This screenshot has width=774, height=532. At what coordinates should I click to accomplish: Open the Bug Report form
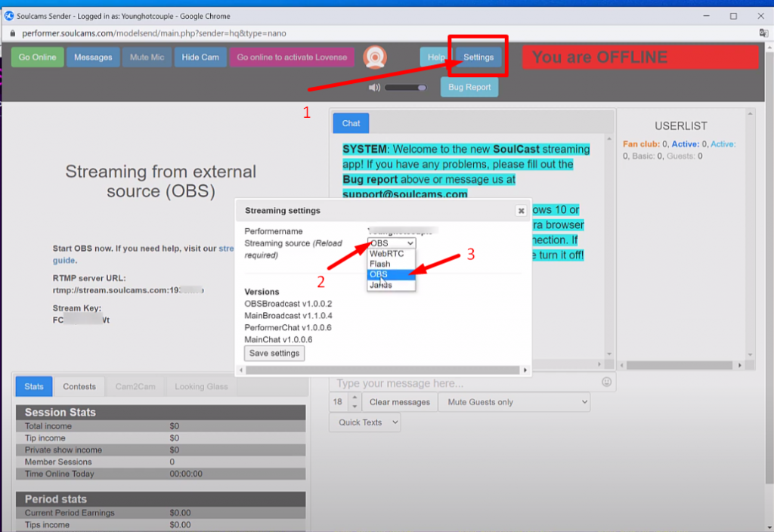[469, 88]
